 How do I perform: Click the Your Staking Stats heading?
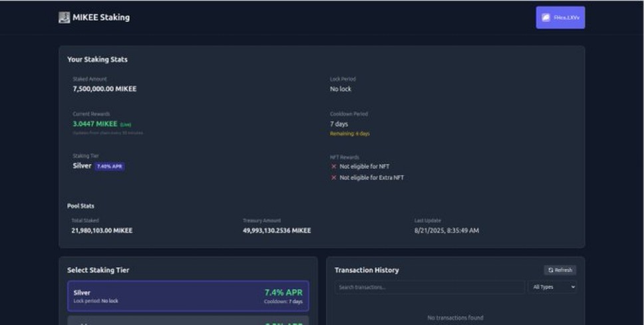click(x=97, y=60)
